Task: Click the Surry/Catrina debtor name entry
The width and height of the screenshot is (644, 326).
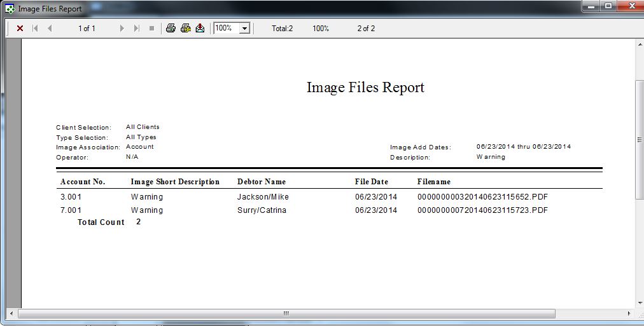Action: click(262, 210)
